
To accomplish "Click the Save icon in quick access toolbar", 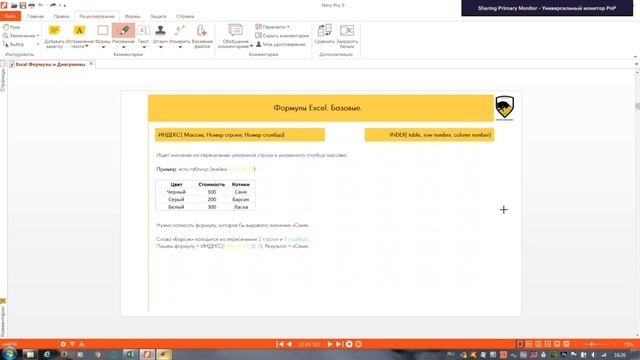I will coord(23,5).
